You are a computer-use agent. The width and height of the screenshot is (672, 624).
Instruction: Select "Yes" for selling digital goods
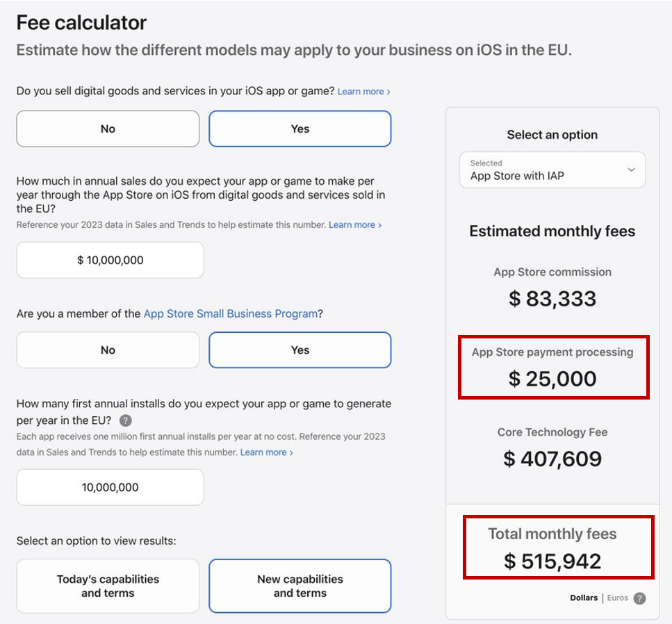(300, 129)
